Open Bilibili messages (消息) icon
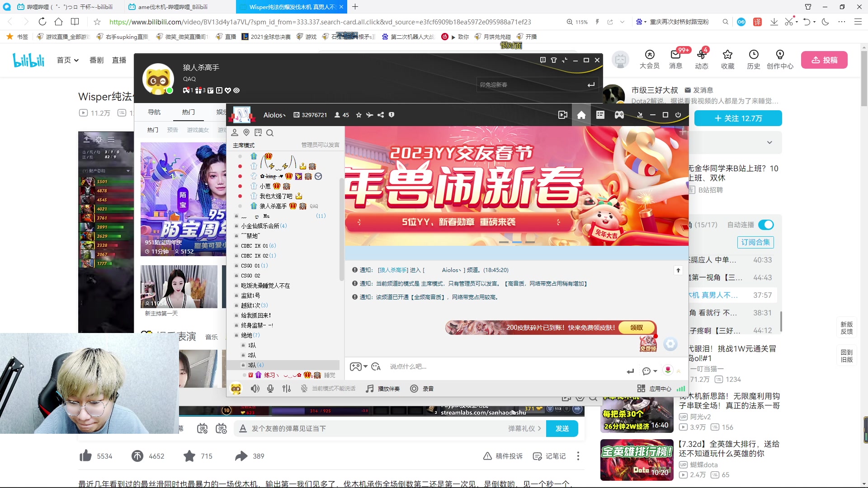 675,59
